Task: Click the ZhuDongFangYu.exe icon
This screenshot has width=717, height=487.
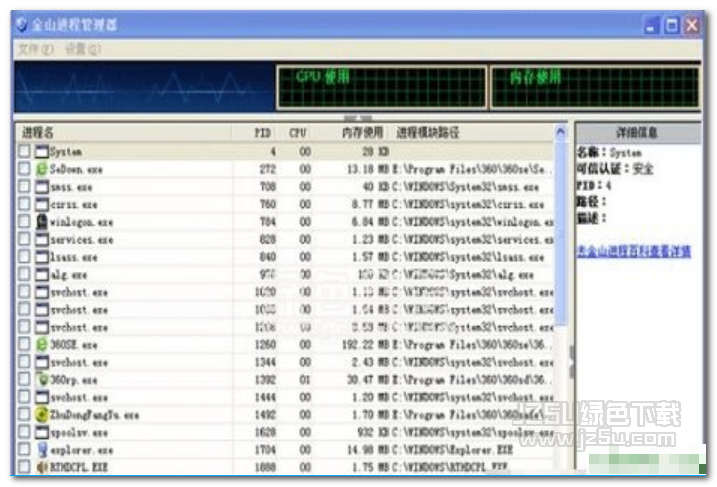Action: click(42, 415)
